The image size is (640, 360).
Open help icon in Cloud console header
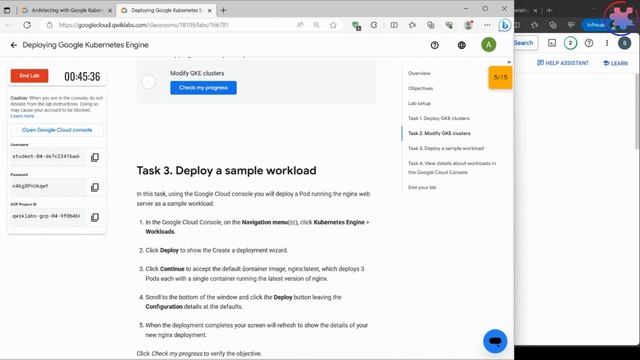(x=589, y=43)
